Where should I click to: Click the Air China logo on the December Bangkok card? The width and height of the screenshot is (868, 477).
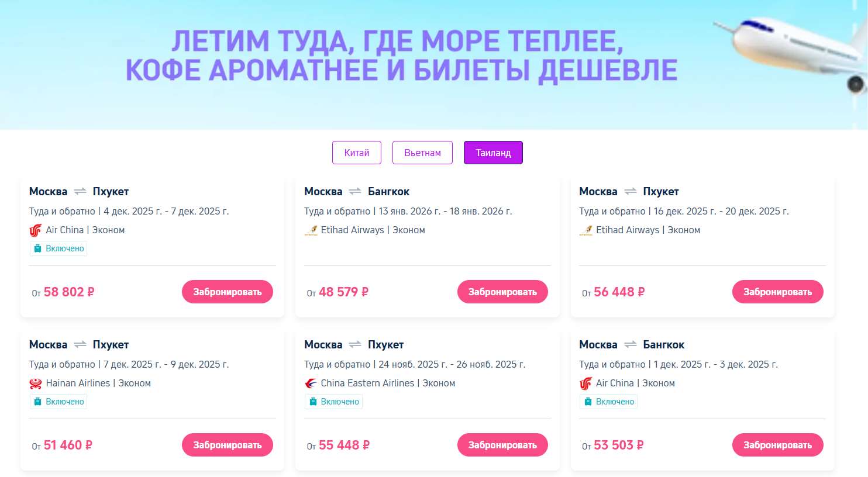pyautogui.click(x=585, y=383)
